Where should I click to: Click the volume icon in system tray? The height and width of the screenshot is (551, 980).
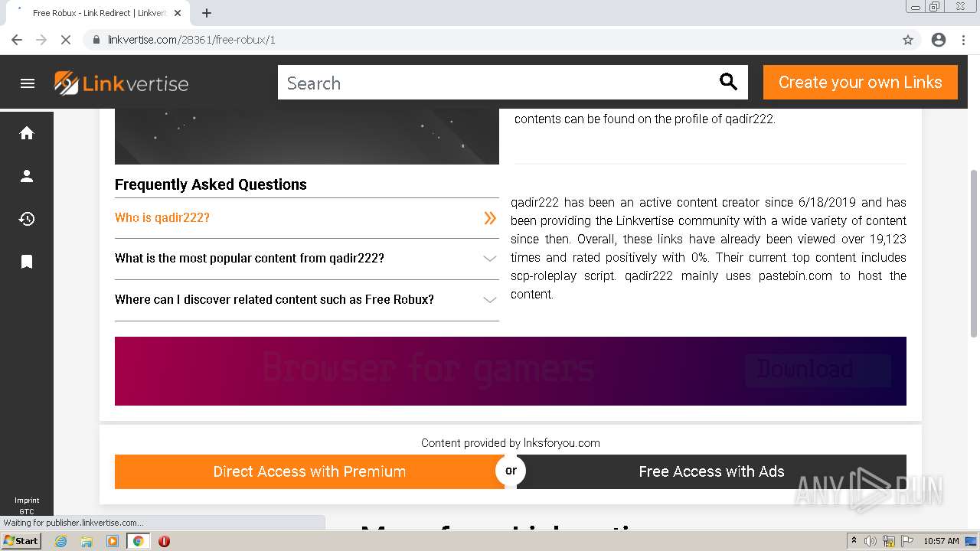click(871, 541)
